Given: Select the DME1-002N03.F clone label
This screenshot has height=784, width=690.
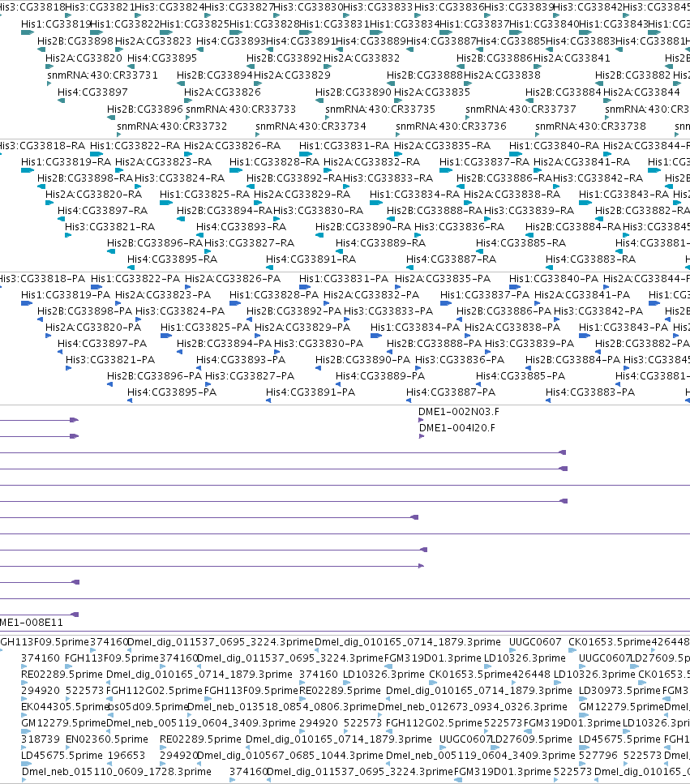Looking at the screenshot, I should tap(458, 412).
